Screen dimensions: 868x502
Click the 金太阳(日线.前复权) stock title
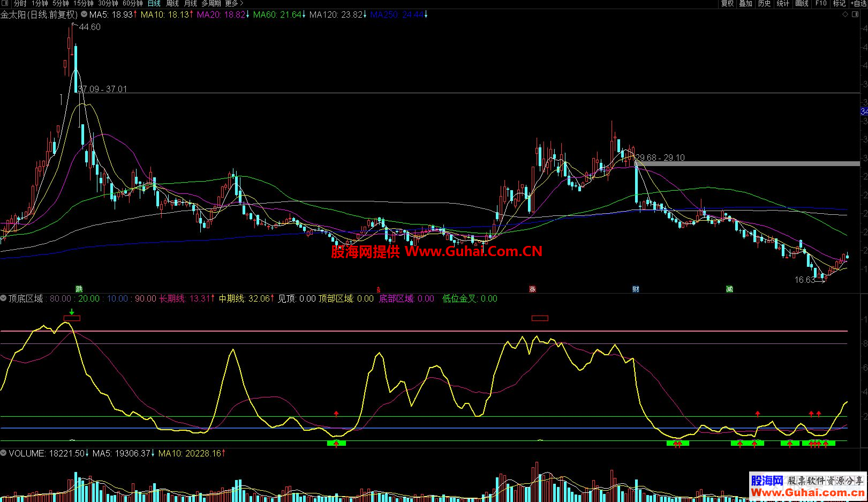pyautogui.click(x=39, y=14)
